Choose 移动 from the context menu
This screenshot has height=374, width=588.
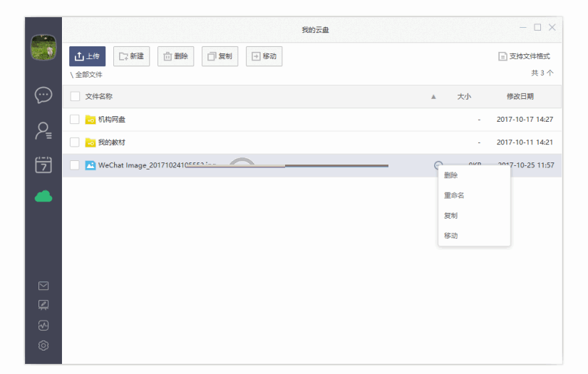click(450, 236)
